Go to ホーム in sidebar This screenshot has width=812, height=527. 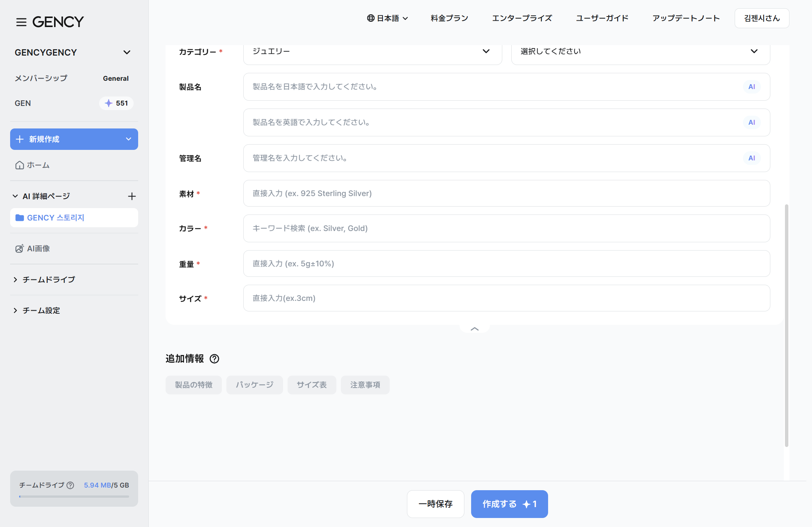coord(32,165)
